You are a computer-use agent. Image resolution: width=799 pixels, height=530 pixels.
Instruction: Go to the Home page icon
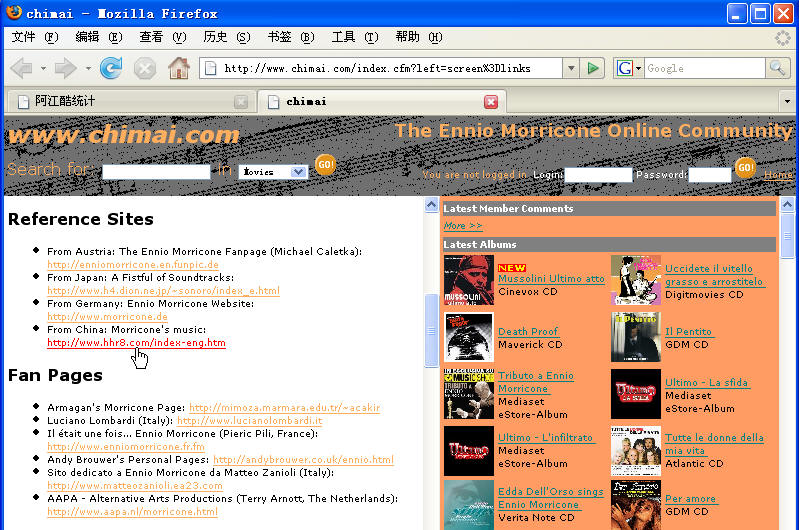coord(179,68)
